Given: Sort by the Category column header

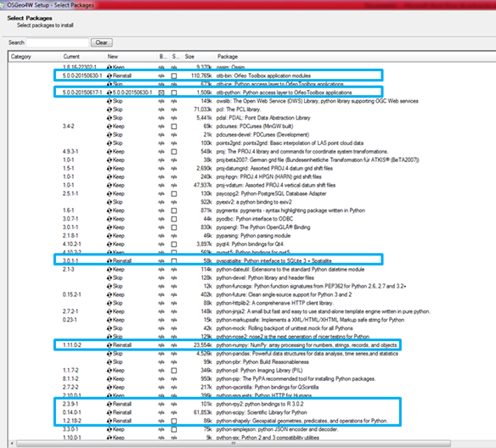Looking at the screenshot, I should pos(34,57).
